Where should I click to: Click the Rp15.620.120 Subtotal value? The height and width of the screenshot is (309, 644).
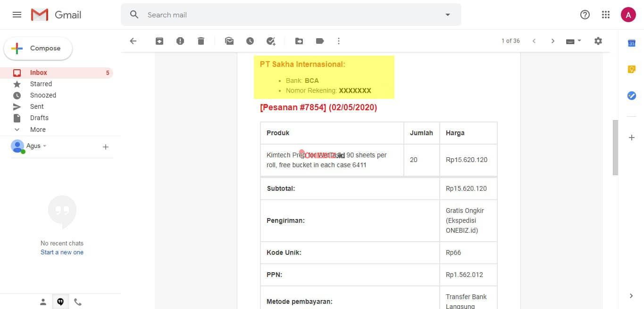click(x=466, y=188)
